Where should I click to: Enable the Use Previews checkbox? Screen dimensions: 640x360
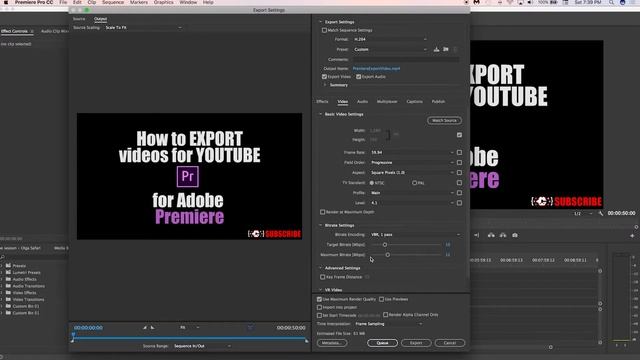click(381, 299)
